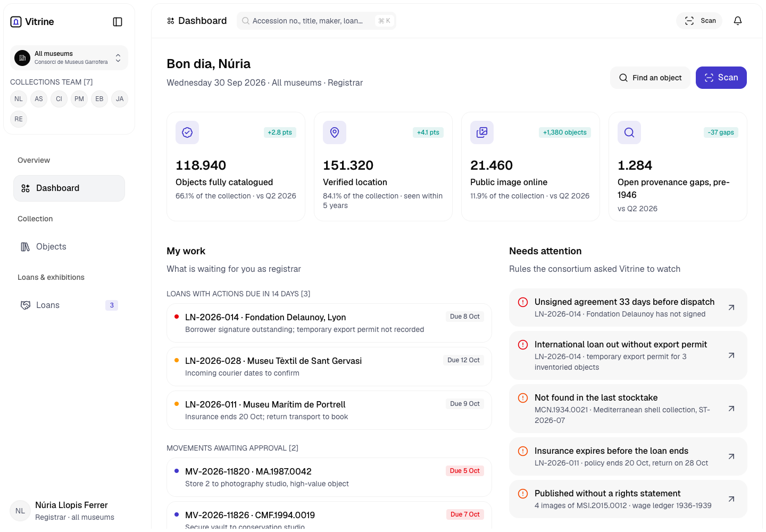
Task: Click the 'Due 5 Oct' label
Action: point(465,471)
